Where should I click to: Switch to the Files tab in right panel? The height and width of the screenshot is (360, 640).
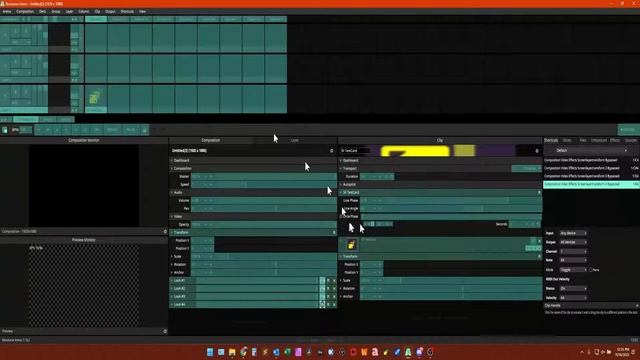(x=583, y=140)
